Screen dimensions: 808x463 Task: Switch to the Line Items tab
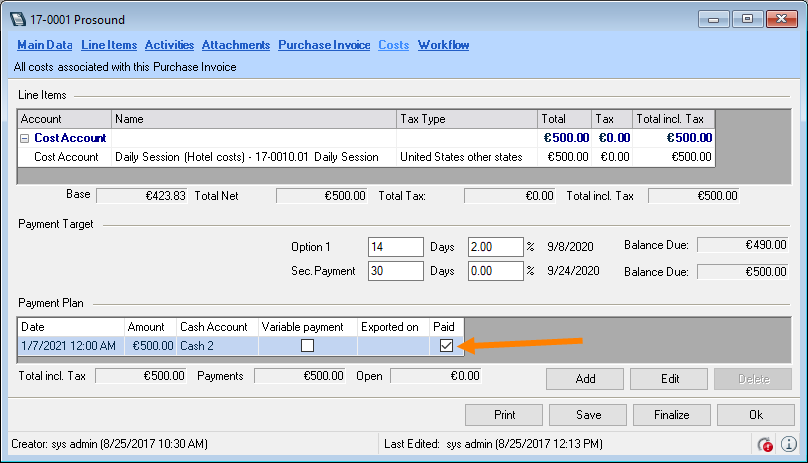pyautogui.click(x=109, y=45)
